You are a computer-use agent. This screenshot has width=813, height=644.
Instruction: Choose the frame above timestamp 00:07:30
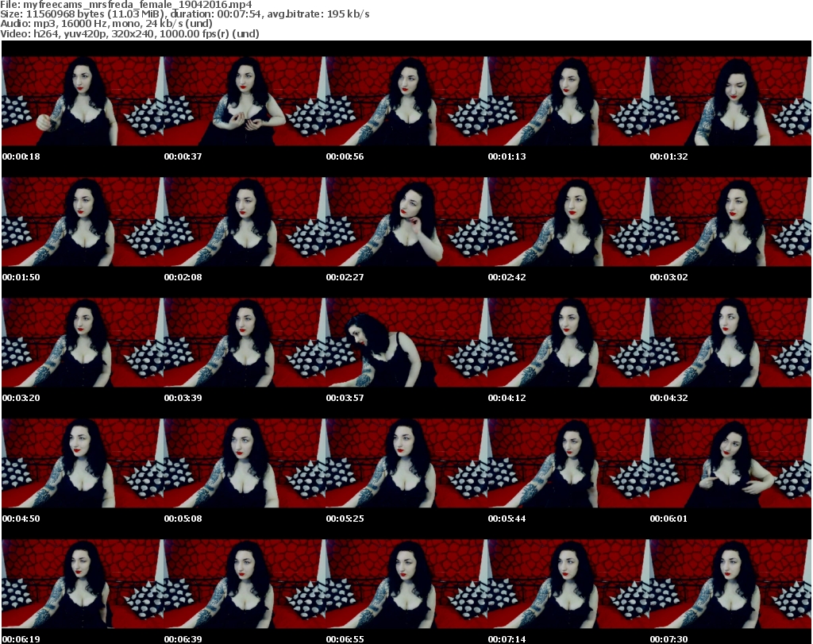(x=730, y=584)
